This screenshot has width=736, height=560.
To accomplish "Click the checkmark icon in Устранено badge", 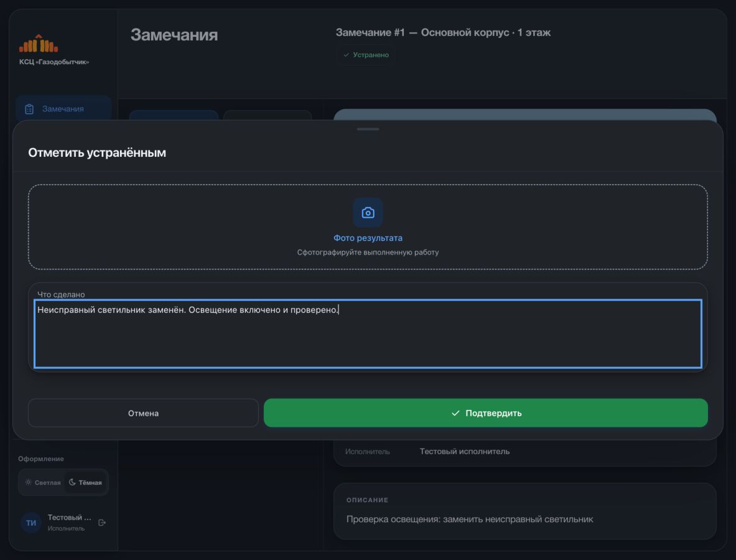I will click(x=347, y=55).
